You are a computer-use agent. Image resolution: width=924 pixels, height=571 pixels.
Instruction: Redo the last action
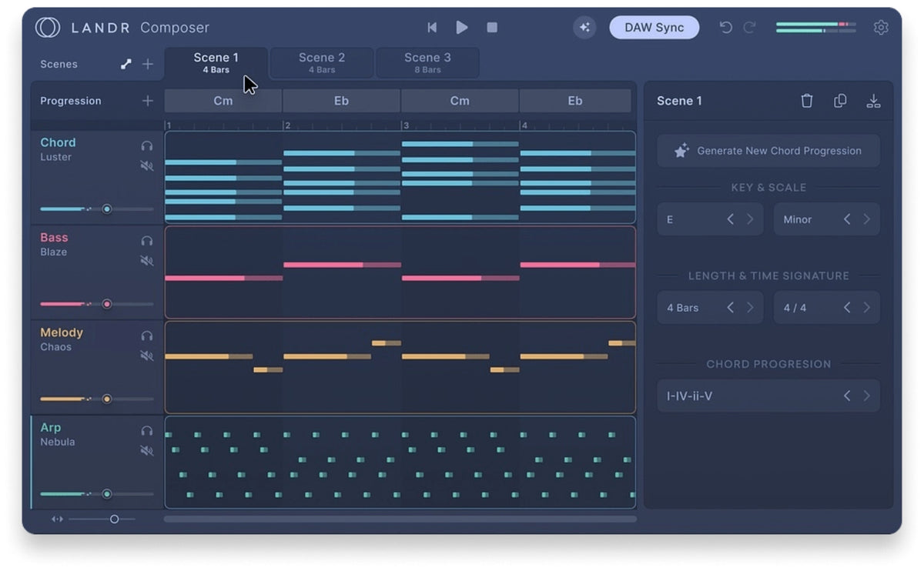pos(749,28)
